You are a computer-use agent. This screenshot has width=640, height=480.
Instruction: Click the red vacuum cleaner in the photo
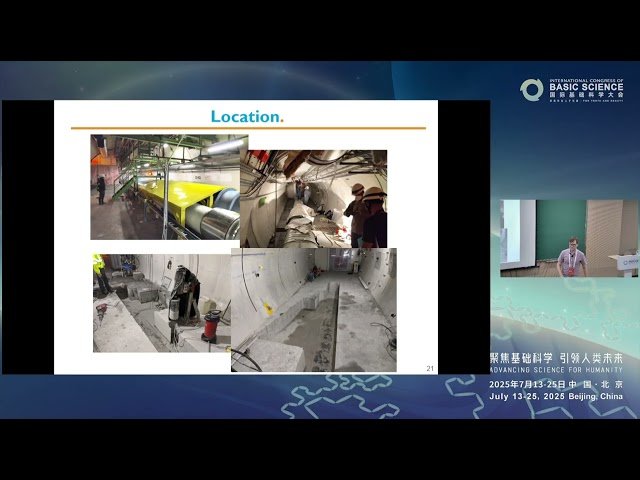[211, 326]
